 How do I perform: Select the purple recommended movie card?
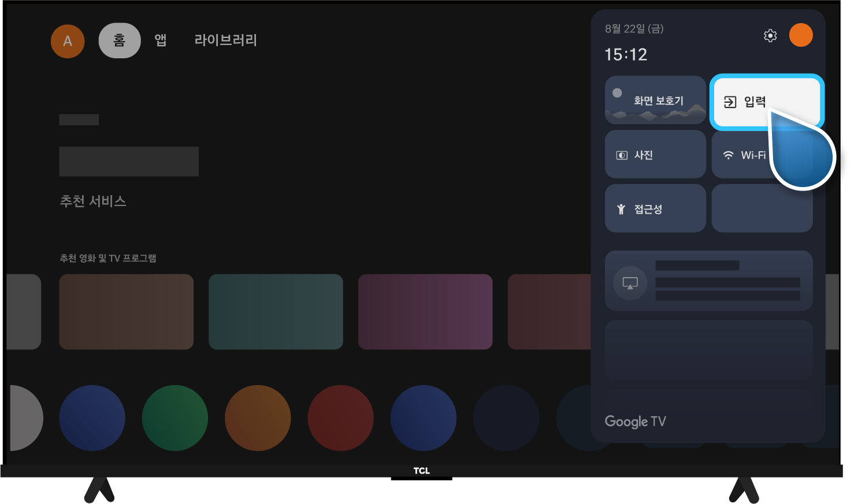(x=425, y=312)
